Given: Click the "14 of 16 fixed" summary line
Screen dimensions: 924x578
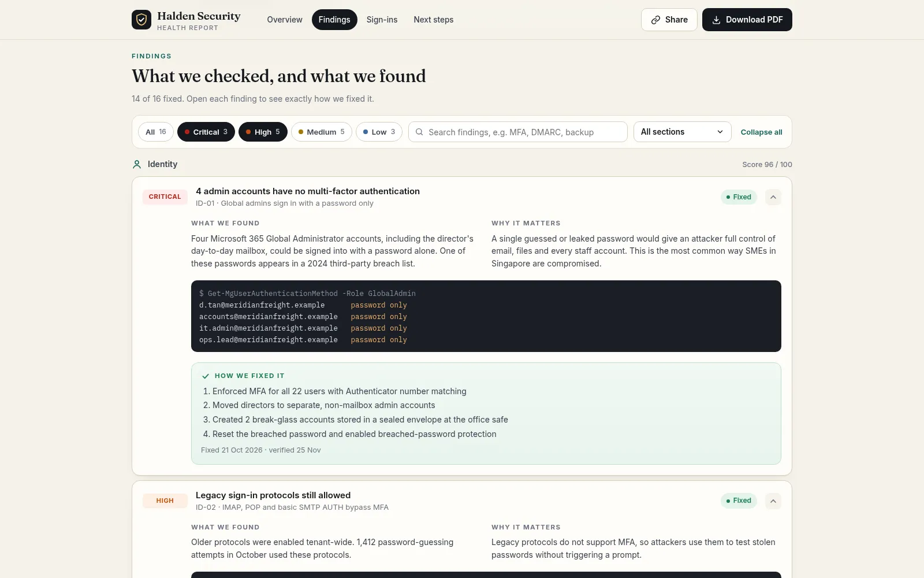Looking at the screenshot, I should (253, 99).
